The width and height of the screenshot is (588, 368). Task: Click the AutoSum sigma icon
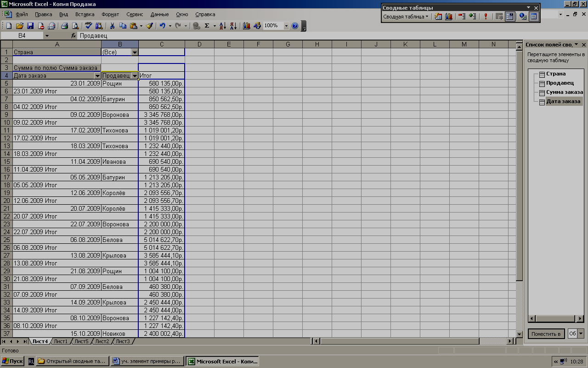pyautogui.click(x=207, y=26)
